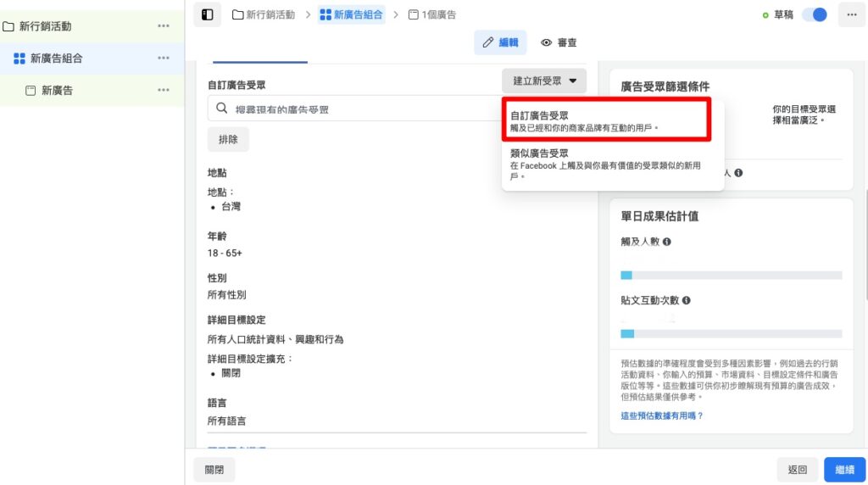The image size is (868, 485).
Task: Open options for 新廣告 in sidebar
Action: tap(164, 90)
